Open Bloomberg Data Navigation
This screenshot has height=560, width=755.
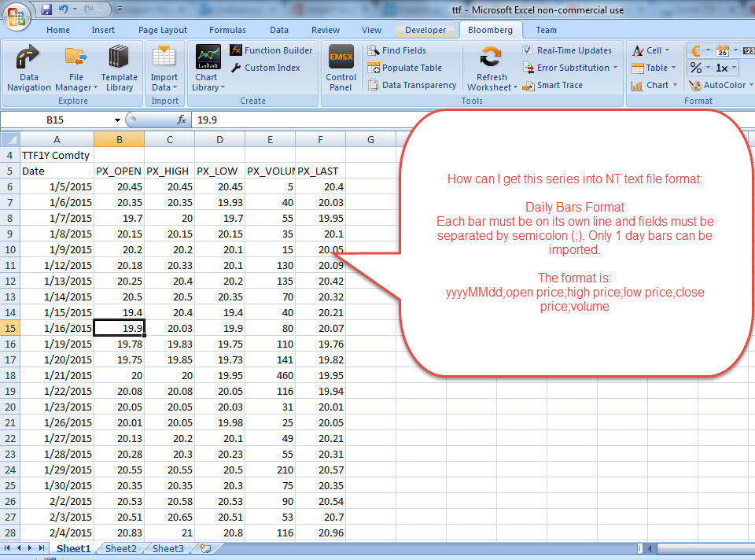(29, 68)
